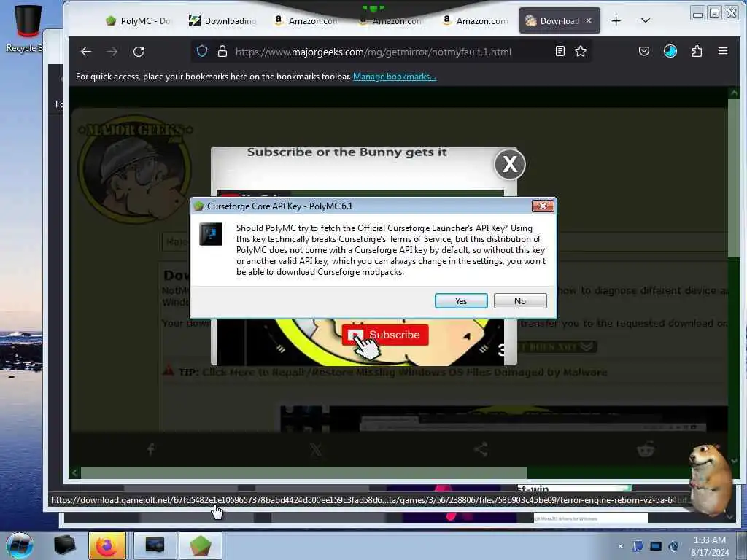This screenshot has width=747, height=560.
Task: Bookmark this page with the star icon
Action: pyautogui.click(x=580, y=52)
